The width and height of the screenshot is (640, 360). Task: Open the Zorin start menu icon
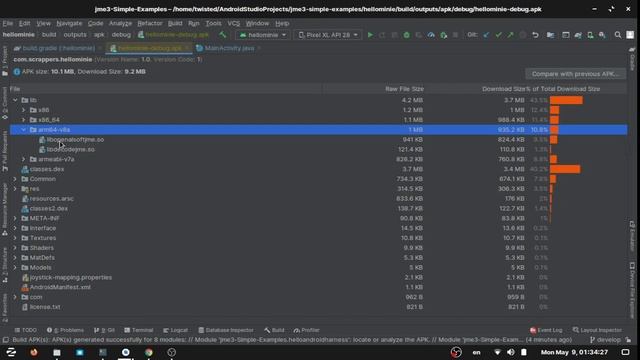[11, 352]
